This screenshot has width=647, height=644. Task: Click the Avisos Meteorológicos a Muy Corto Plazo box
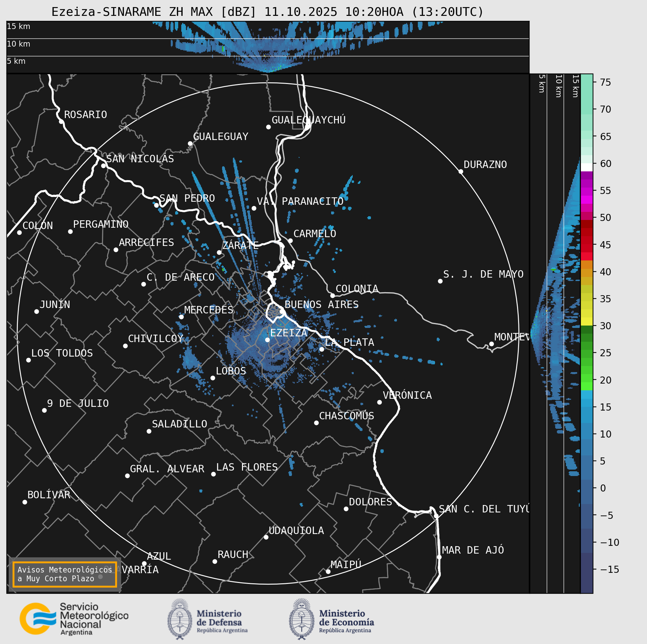click(64, 574)
